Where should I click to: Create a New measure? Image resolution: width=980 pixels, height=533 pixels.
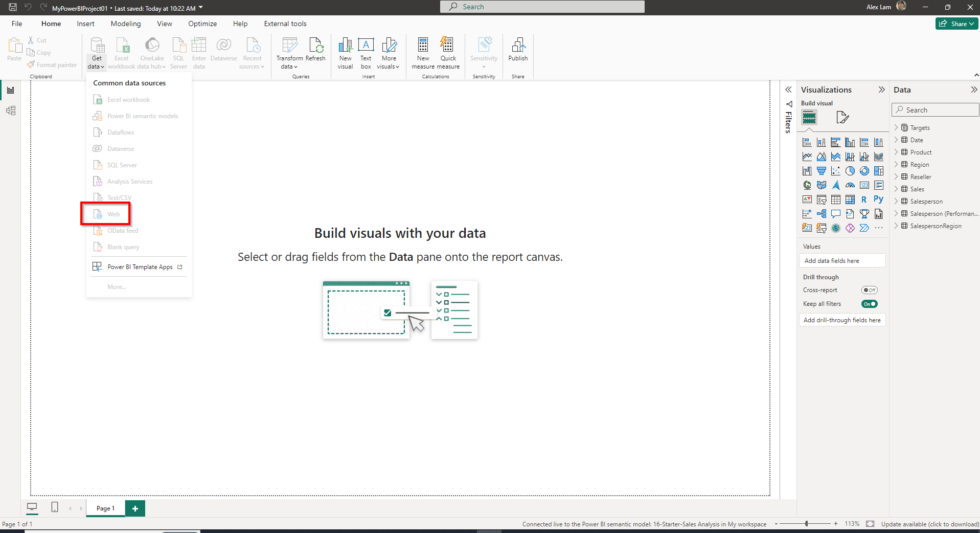tap(423, 53)
